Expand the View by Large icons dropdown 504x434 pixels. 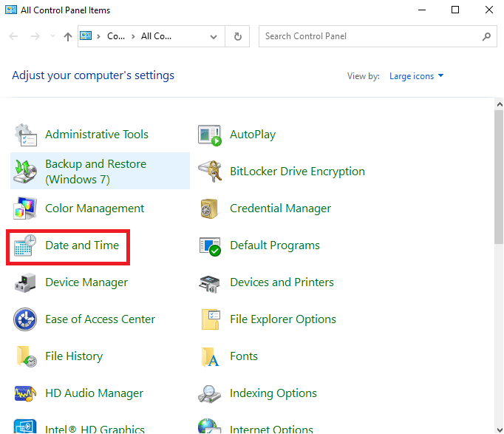[417, 76]
